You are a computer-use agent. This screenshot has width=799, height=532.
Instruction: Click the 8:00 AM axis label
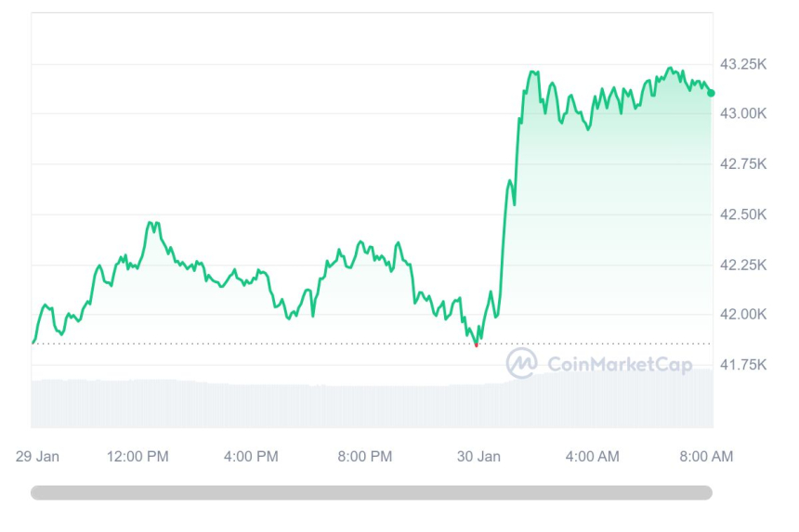click(x=706, y=457)
